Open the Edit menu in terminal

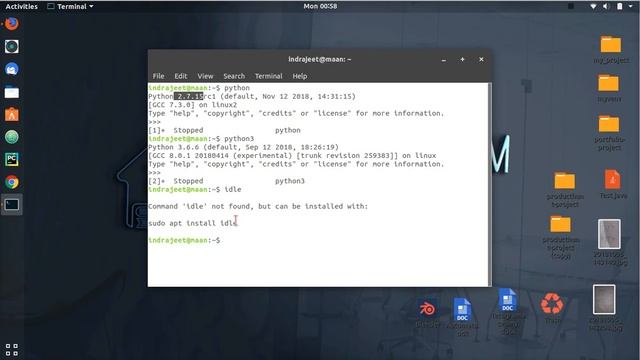click(180, 76)
